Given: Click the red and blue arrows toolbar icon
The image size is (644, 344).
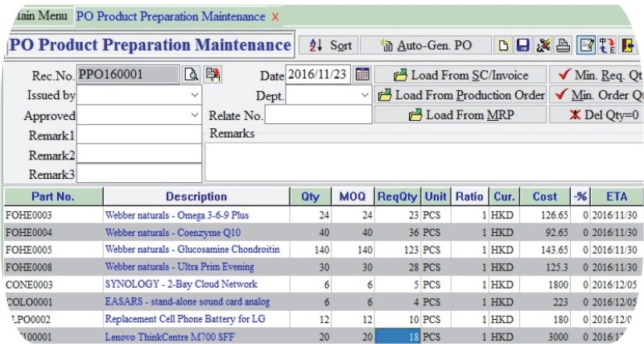Looking at the screenshot, I should pyautogui.click(x=607, y=45).
